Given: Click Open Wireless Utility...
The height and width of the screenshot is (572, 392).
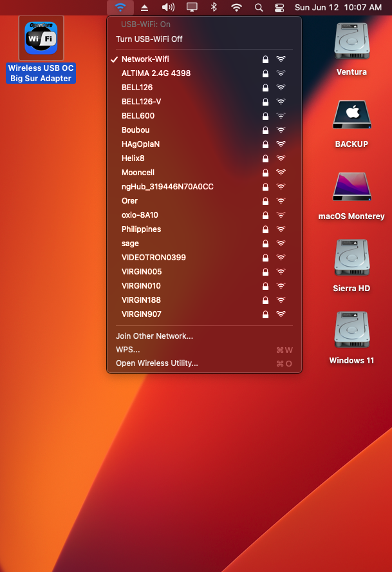Looking at the screenshot, I should click(x=204, y=363).
